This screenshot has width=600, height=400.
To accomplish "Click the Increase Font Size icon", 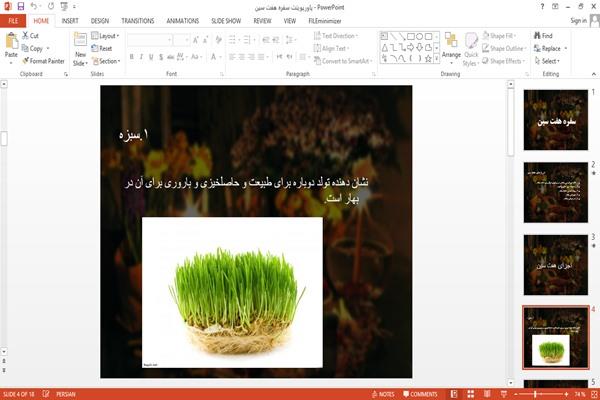I will [196, 40].
